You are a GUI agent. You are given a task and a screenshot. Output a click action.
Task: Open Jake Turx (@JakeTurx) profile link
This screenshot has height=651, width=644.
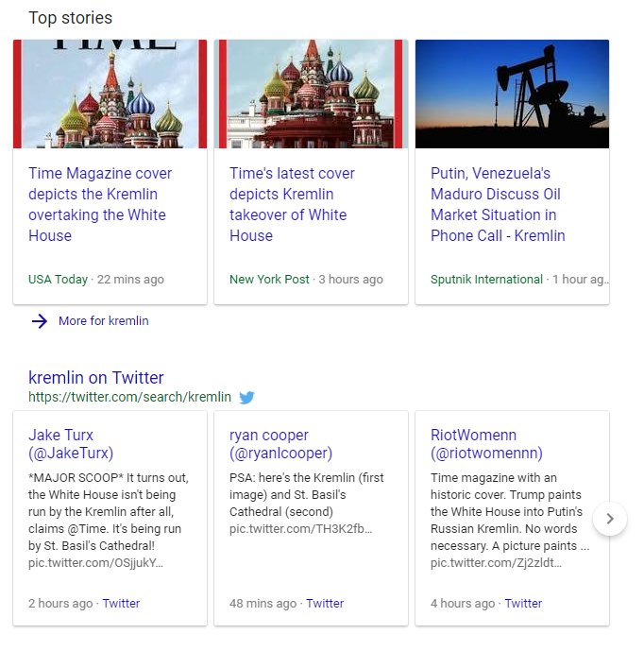pos(71,444)
